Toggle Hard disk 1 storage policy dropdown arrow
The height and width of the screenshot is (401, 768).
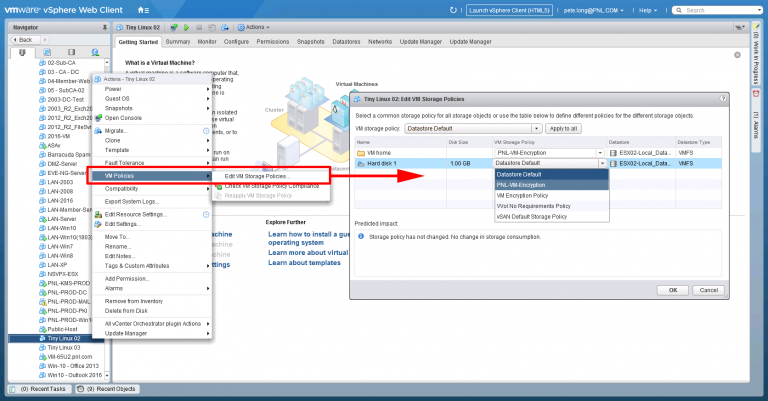point(602,164)
